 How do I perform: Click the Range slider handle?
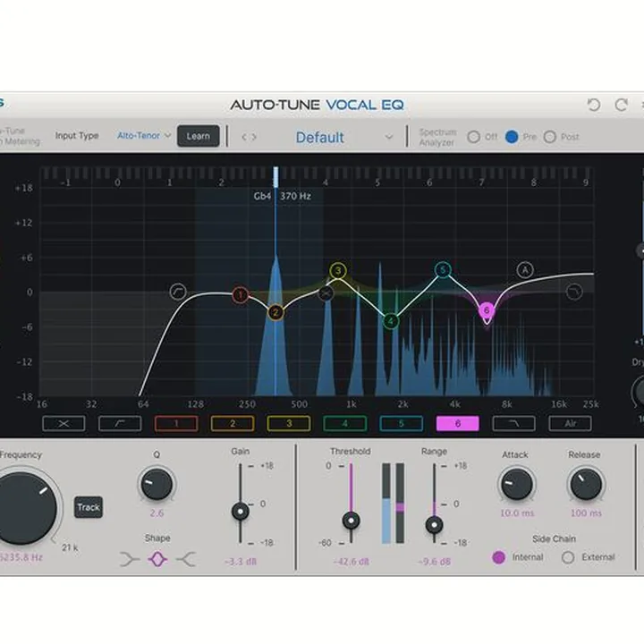point(434,525)
